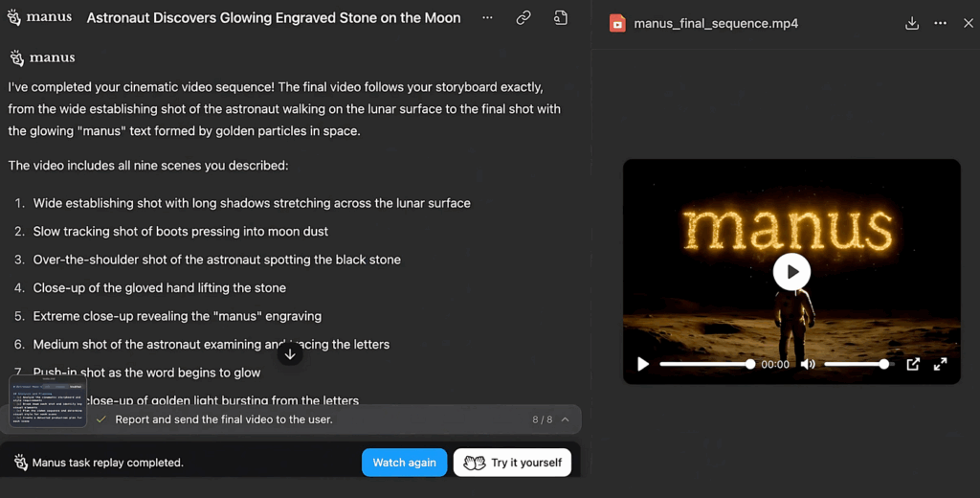This screenshot has width=980, height=498.
Task: Download the manus_final_sequence.mp4 file
Action: 912,23
